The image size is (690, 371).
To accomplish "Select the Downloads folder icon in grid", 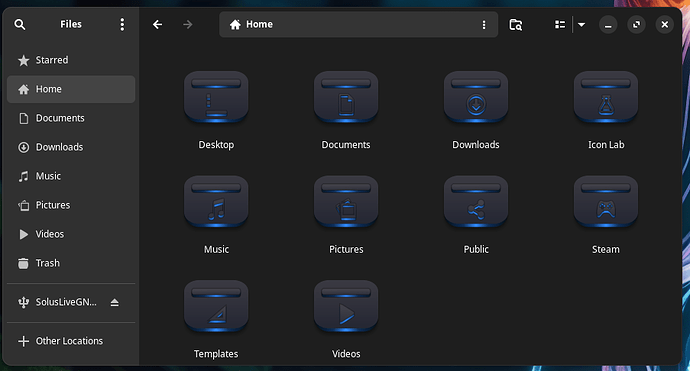I will point(476,97).
